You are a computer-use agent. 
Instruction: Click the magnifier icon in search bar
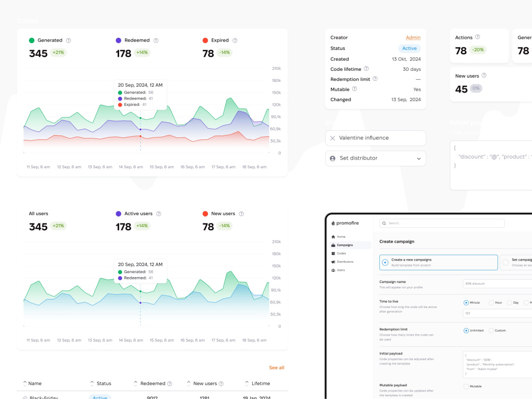point(384,223)
